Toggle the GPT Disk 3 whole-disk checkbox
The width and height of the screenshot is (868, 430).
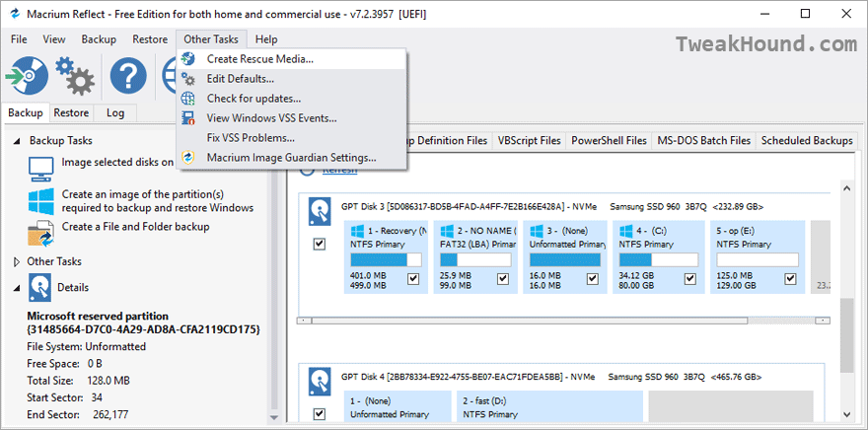pyautogui.click(x=320, y=244)
